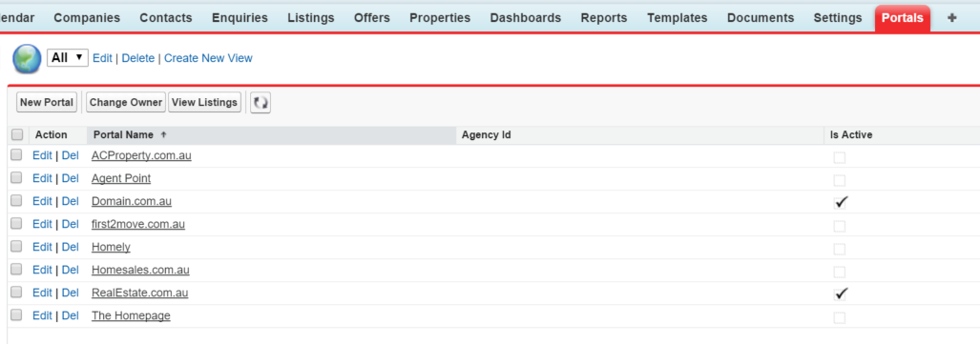Tick the Homely row checkbox

click(x=17, y=246)
